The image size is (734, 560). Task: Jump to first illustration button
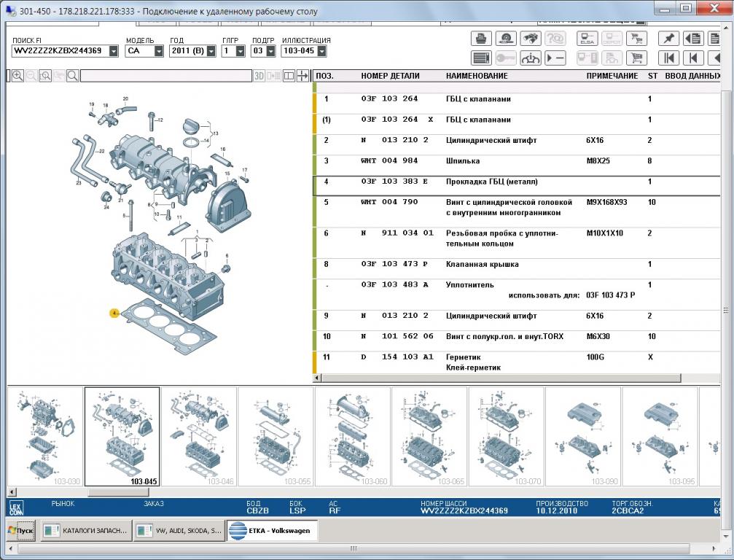668,58
